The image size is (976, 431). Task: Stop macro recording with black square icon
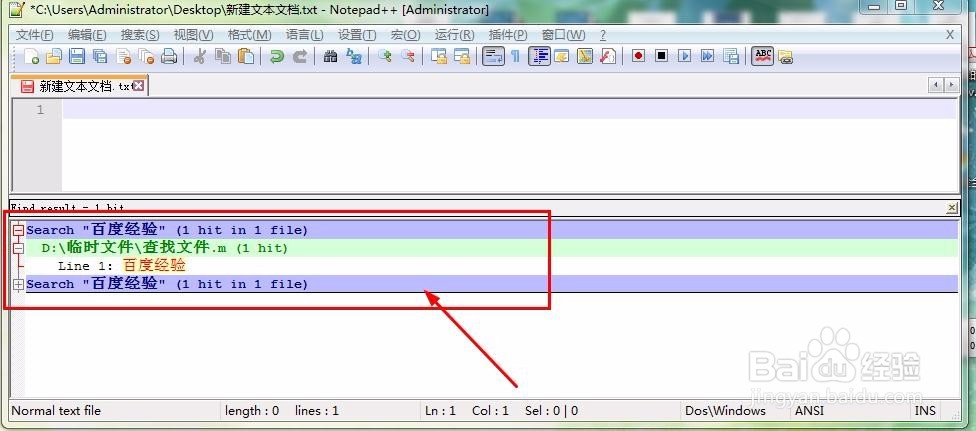click(x=661, y=57)
